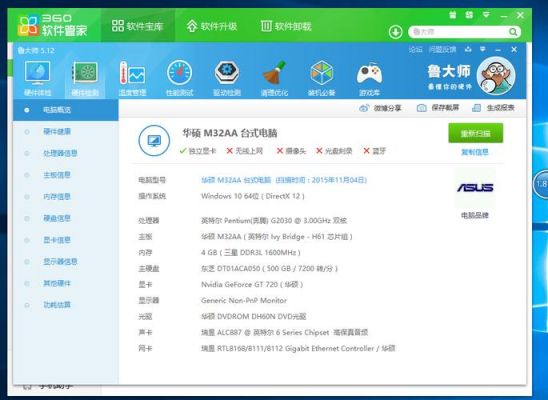The width and height of the screenshot is (548, 400).
Task: Click the 360 软件管家 logo
Action: 52,26
